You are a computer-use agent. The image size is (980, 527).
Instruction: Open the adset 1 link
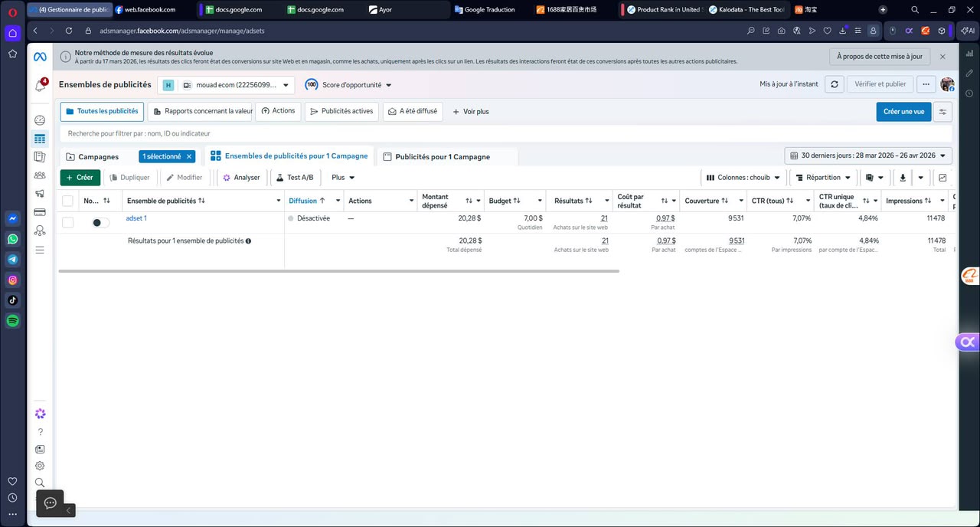click(136, 218)
